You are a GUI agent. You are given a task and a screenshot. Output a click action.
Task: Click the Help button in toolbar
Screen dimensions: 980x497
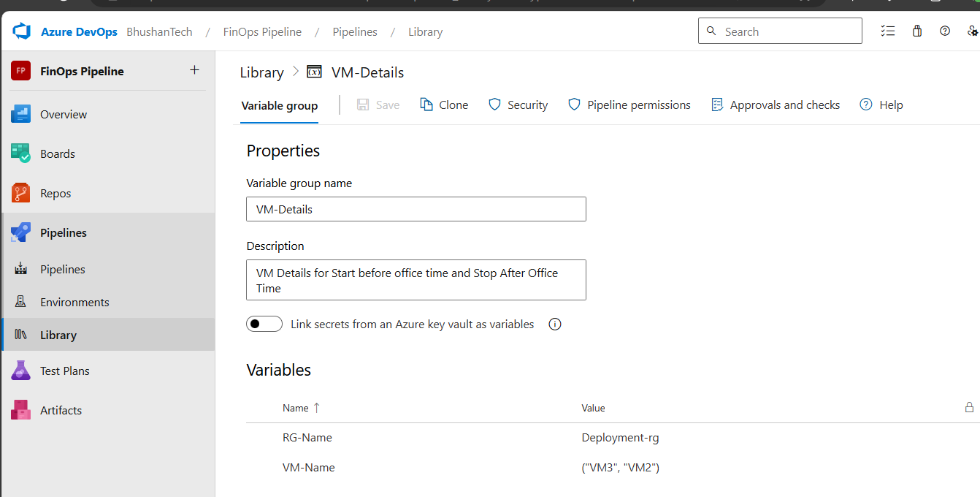tap(881, 105)
